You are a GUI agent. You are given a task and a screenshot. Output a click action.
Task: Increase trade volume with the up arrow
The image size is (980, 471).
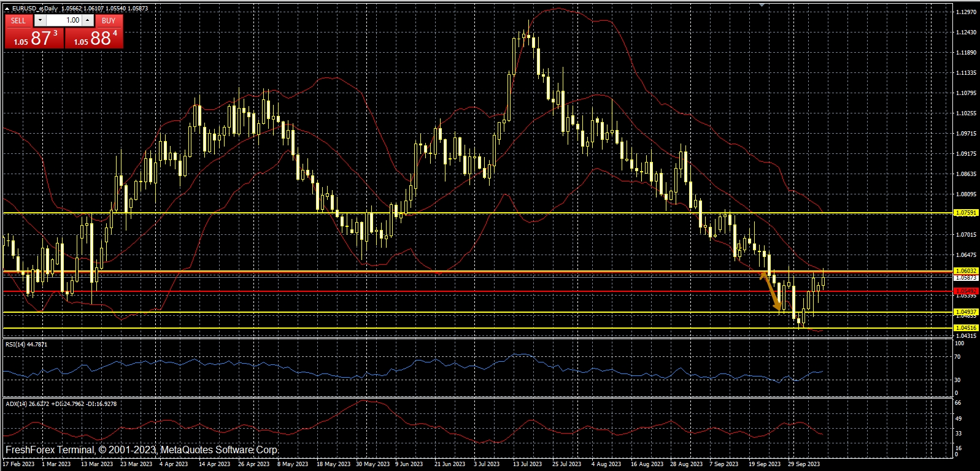[88, 20]
